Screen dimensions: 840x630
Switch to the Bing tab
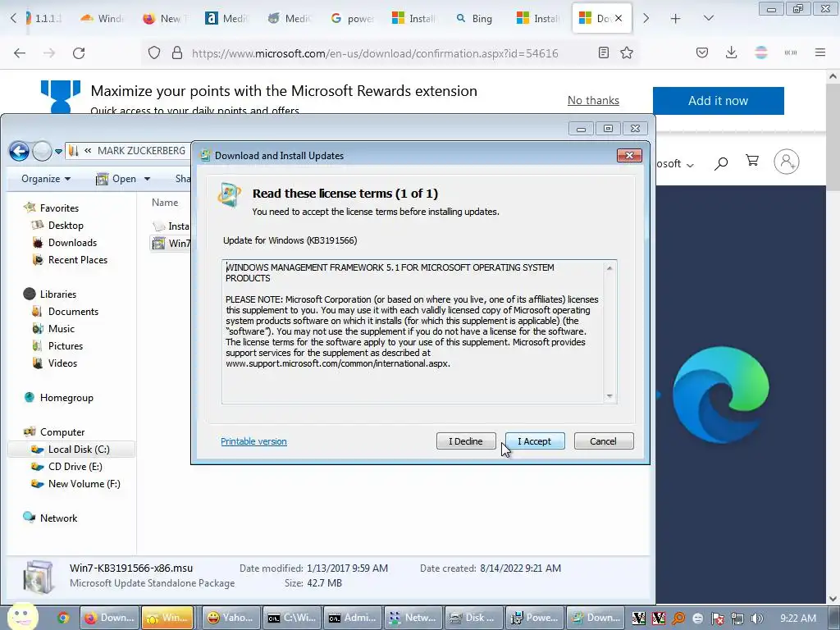[475, 19]
